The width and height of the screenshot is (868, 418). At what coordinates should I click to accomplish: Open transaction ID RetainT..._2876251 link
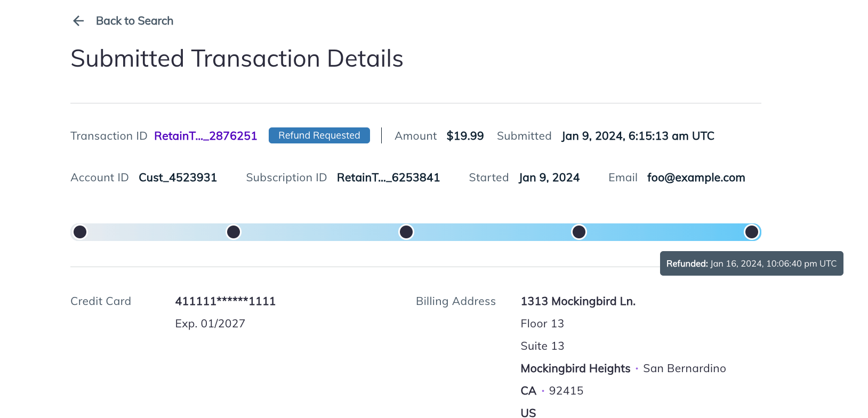pos(206,136)
